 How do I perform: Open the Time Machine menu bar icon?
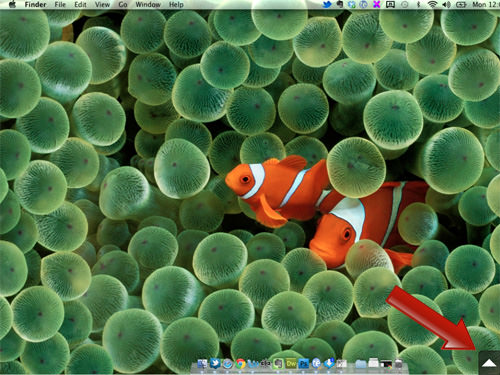(x=404, y=5)
